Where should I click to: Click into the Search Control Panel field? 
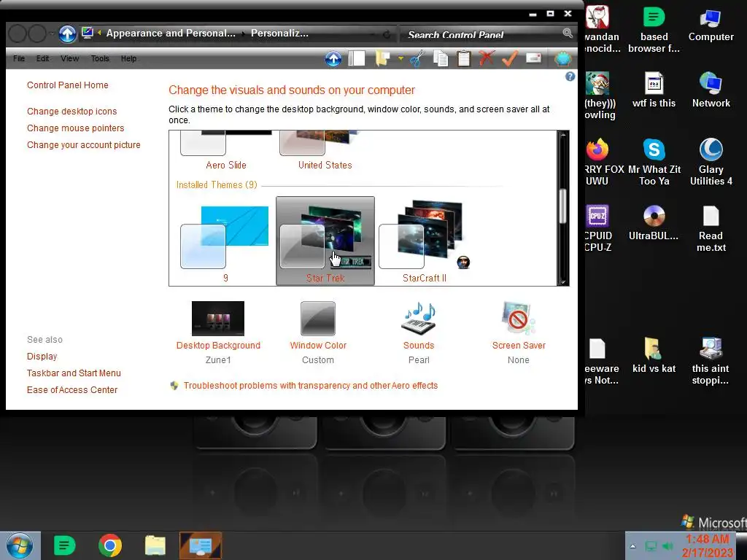481,34
